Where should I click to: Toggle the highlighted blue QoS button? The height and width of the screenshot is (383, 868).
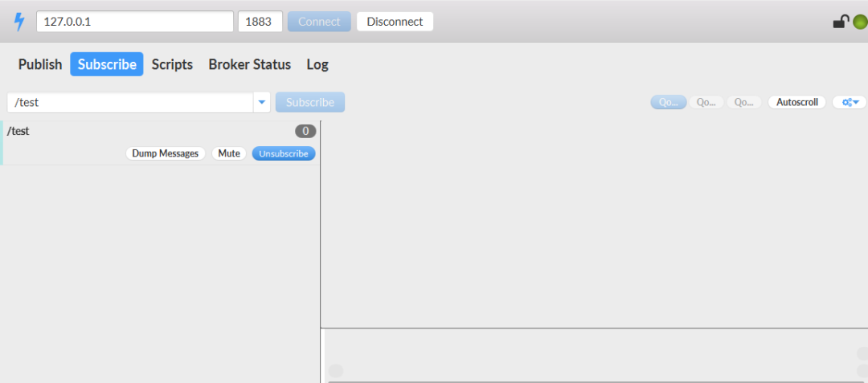[668, 102]
